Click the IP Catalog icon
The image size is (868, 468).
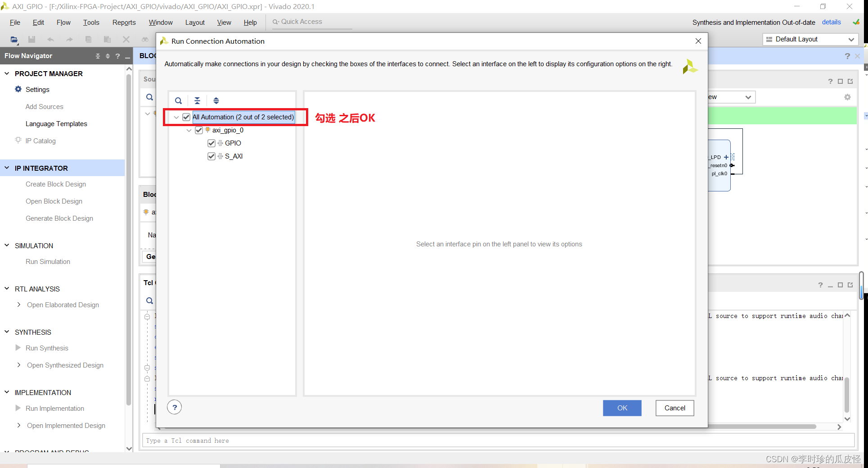(18, 140)
